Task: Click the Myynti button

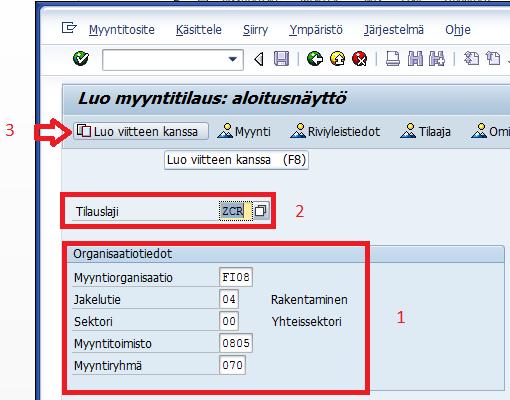Action: 244,131
